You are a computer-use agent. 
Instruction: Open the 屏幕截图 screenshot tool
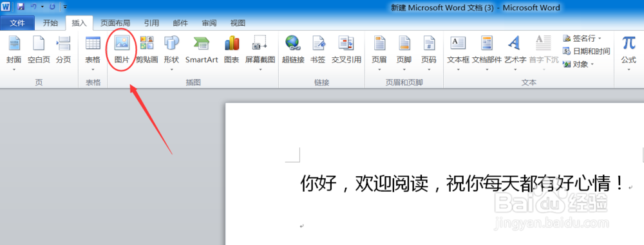(x=260, y=53)
